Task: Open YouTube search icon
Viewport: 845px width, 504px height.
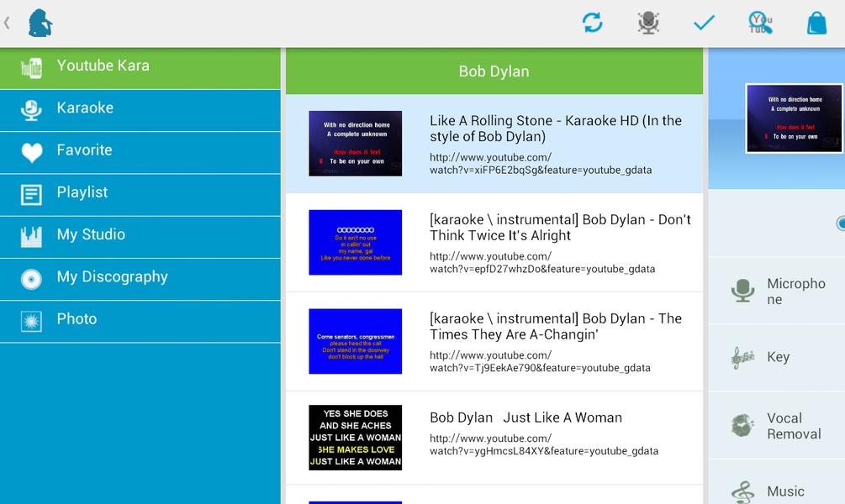Action: pos(760,23)
